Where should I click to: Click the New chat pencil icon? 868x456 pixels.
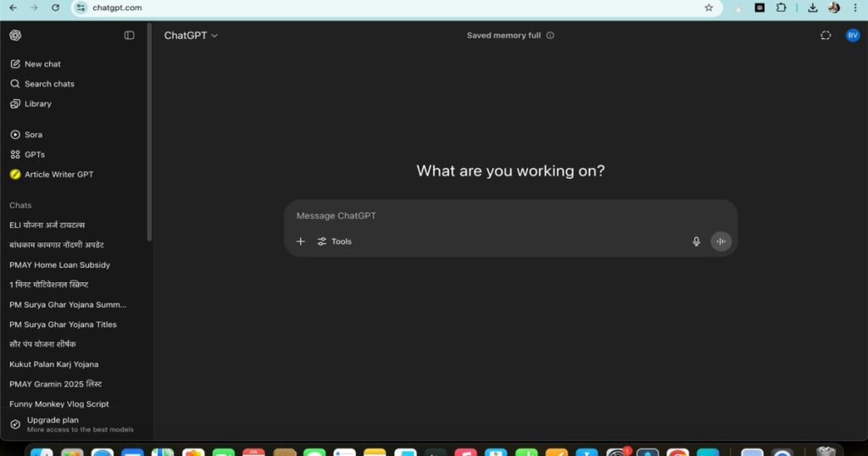(x=15, y=64)
